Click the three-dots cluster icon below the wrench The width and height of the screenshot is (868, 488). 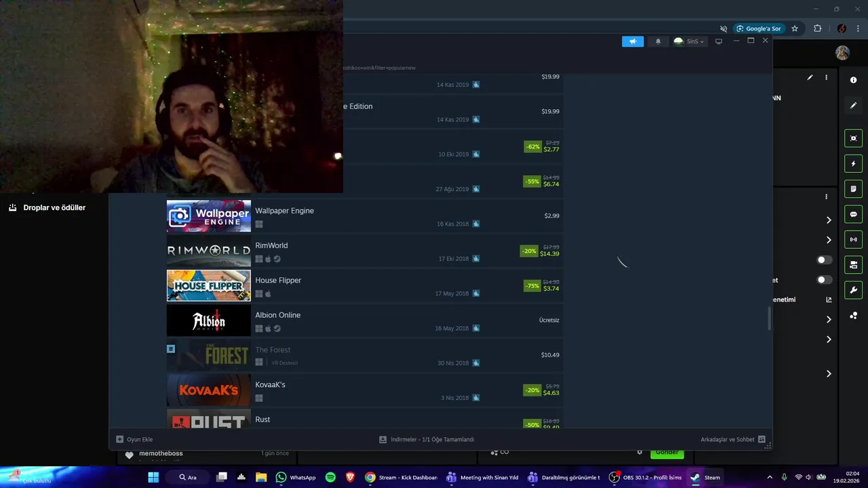click(853, 316)
